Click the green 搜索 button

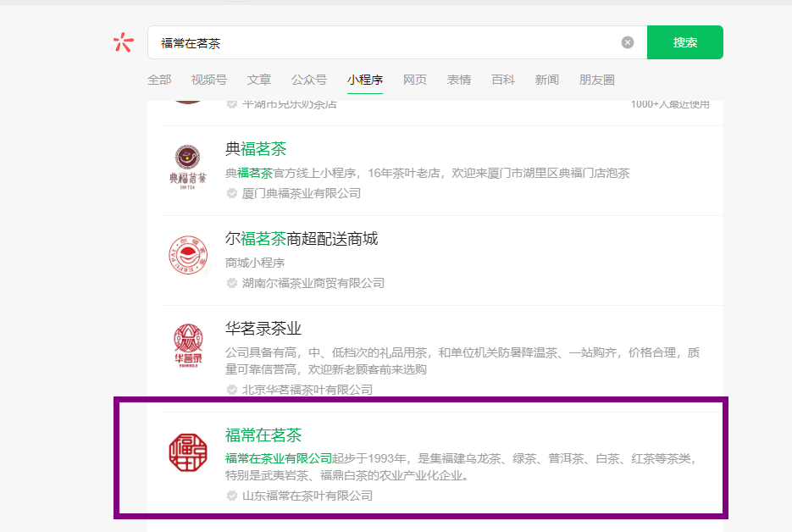pyautogui.click(x=685, y=42)
